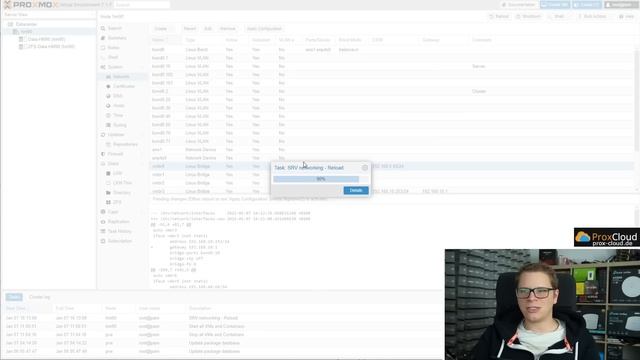Click the node Shutdown button
The image size is (640, 360).
point(528,16)
